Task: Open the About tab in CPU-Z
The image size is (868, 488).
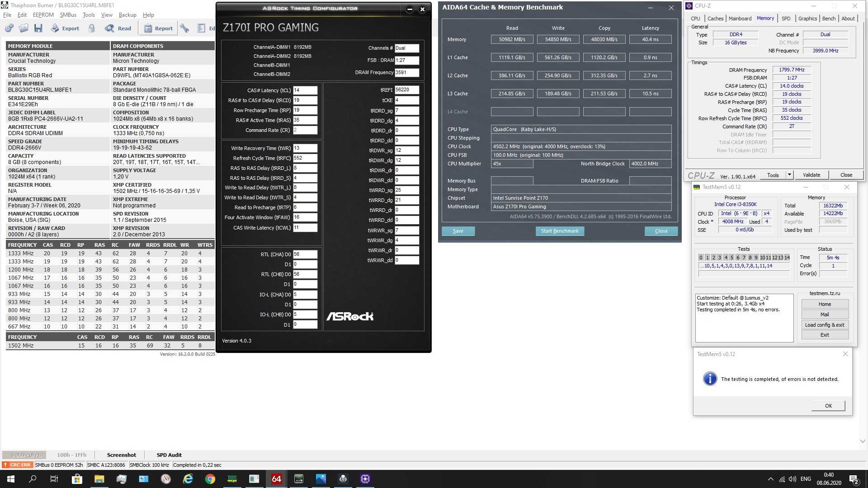Action: pyautogui.click(x=848, y=19)
